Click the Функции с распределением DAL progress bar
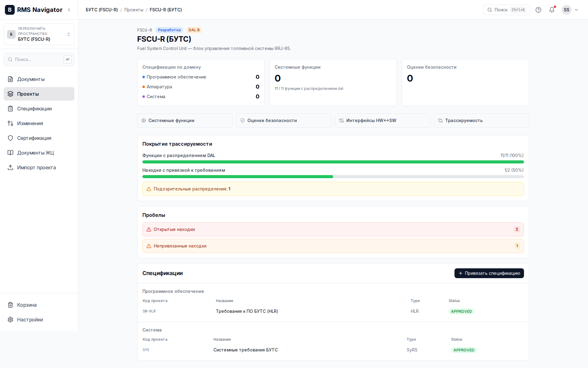Viewport: 588px width, 368px height. [x=333, y=162]
